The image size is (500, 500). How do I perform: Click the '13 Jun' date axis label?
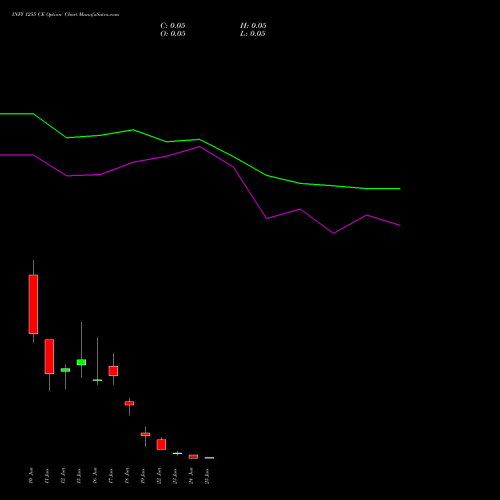79,476
